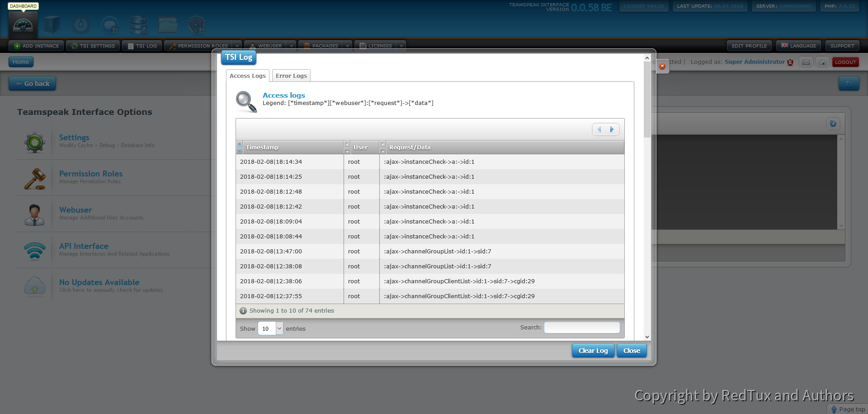Click the Add Instance toolbar button
The height and width of the screenshot is (414, 868).
pyautogui.click(x=36, y=46)
